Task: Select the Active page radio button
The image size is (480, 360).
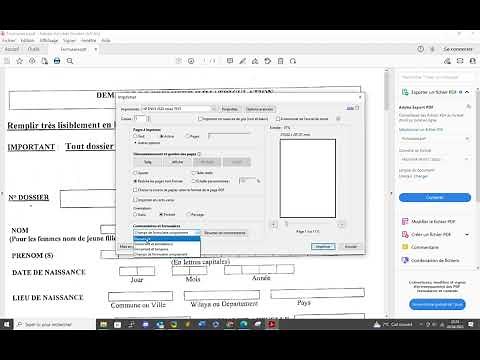Action: [162, 136]
